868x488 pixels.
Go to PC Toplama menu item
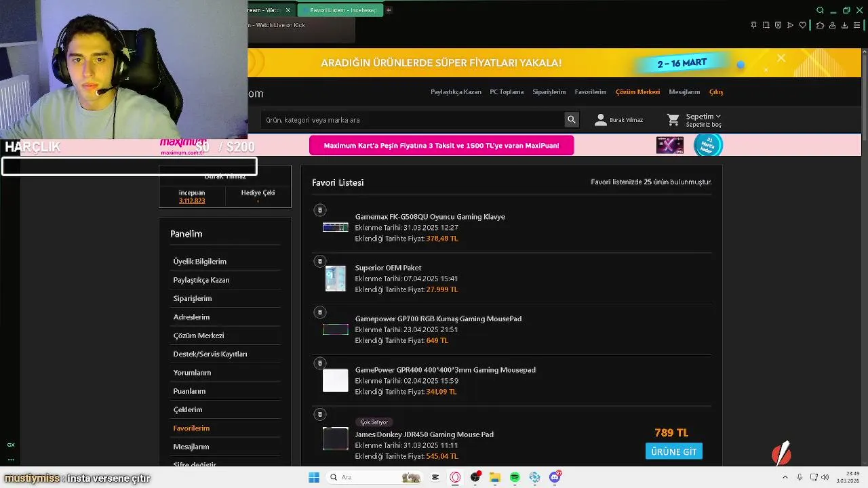tap(507, 92)
